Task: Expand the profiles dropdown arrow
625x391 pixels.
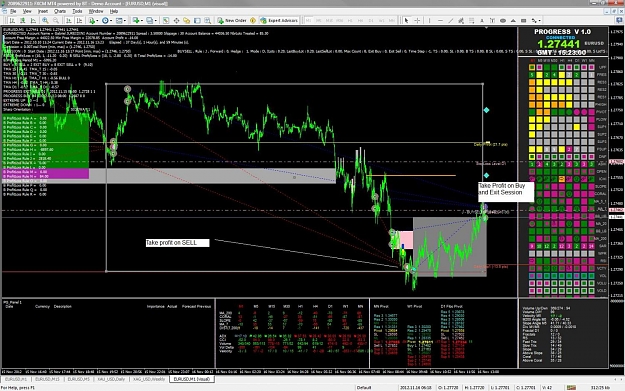Action: [x=155, y=20]
